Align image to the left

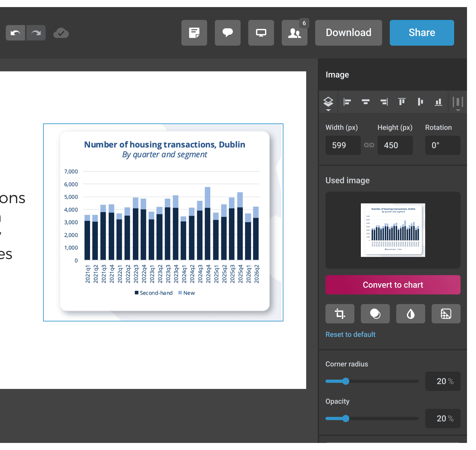[347, 102]
